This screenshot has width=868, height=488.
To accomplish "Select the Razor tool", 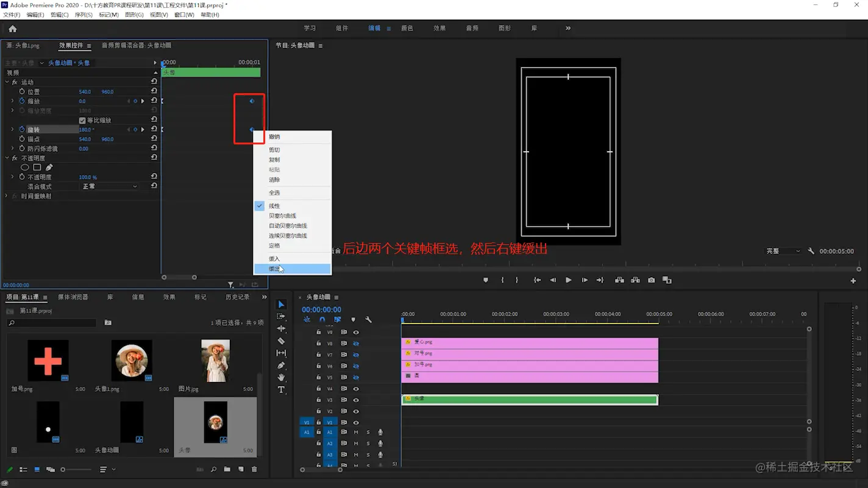I will [x=281, y=341].
